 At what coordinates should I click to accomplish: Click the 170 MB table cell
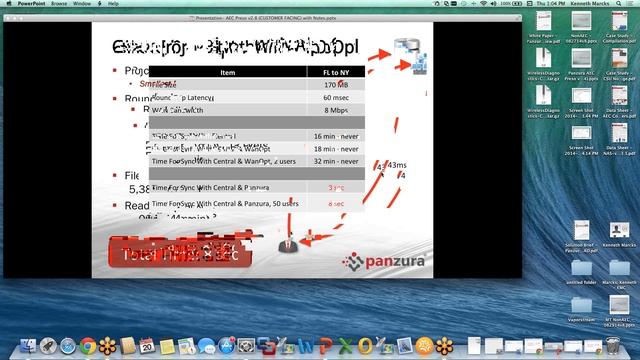(336, 85)
